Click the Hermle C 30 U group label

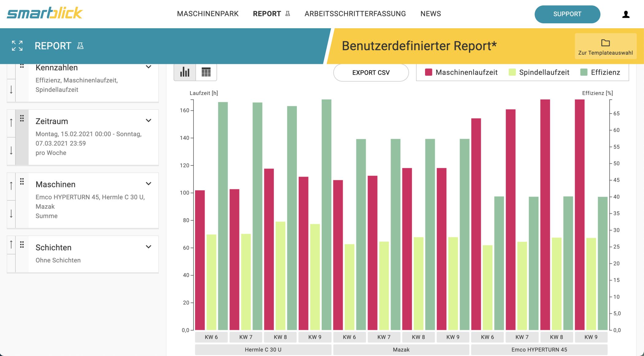(x=263, y=350)
